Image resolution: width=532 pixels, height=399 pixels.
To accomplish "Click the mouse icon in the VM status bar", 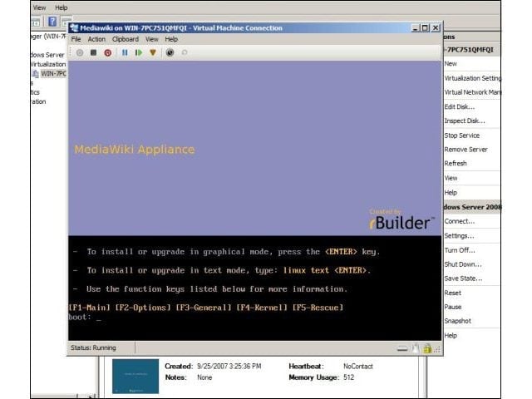I will tap(416, 348).
